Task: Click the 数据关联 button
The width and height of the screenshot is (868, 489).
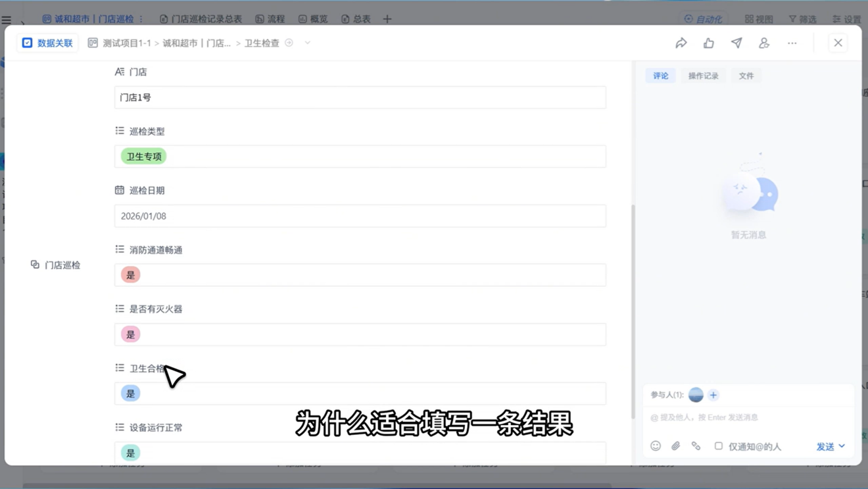Action: point(47,43)
